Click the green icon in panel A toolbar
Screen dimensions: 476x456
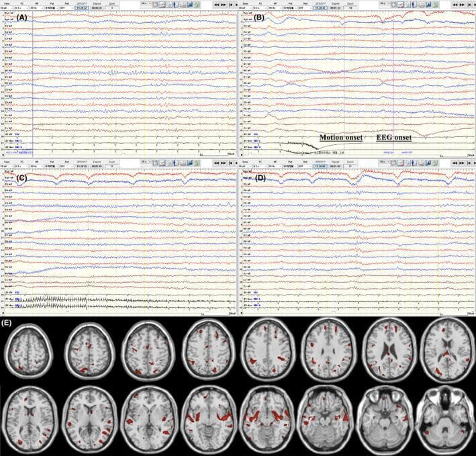(x=197, y=5)
